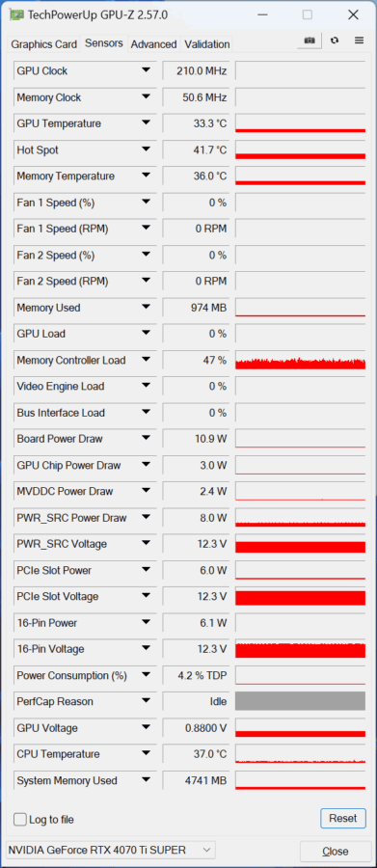Open the Memory Controller Load dropdown arrow
Image resolution: width=377 pixels, height=868 pixels.
point(146,360)
